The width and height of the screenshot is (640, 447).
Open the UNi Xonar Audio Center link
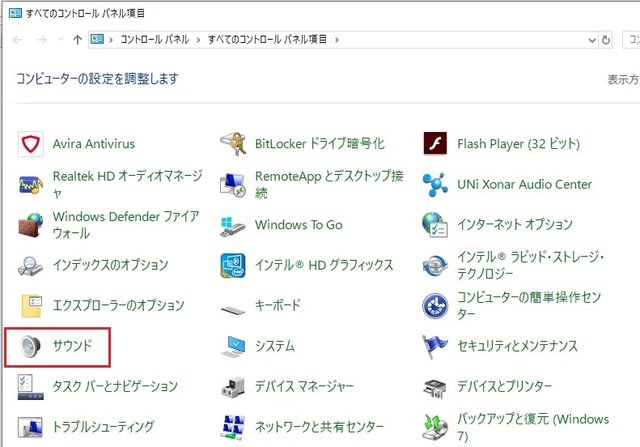[x=524, y=184]
